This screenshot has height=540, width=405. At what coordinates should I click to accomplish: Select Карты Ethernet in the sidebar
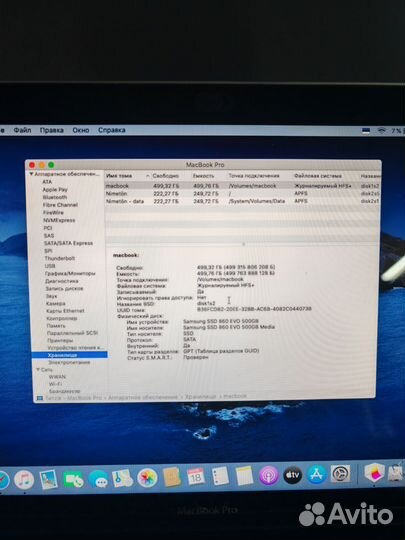[x=65, y=311]
